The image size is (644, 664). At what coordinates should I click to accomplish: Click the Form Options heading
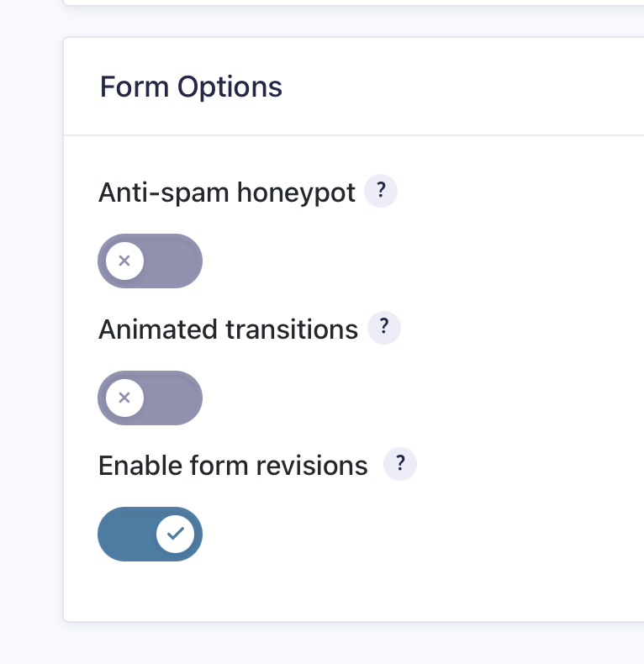[x=191, y=87]
